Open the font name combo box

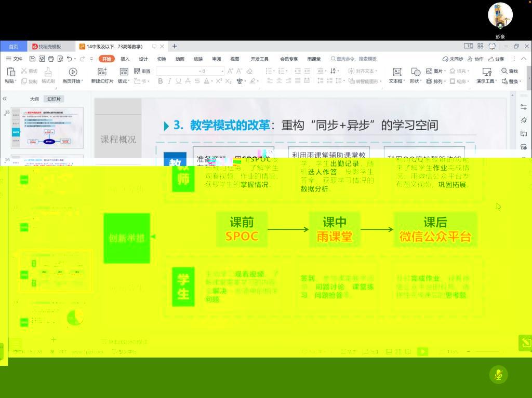tap(179, 71)
